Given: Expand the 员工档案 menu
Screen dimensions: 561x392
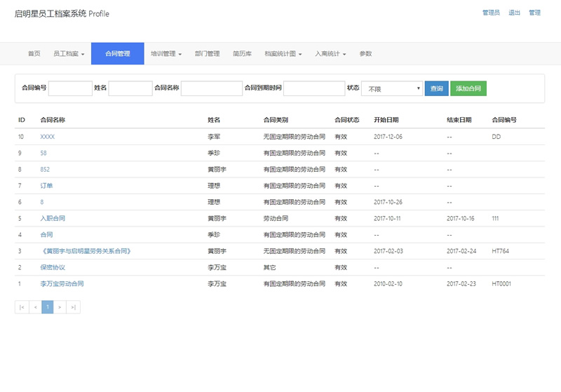Looking at the screenshot, I should tap(69, 54).
